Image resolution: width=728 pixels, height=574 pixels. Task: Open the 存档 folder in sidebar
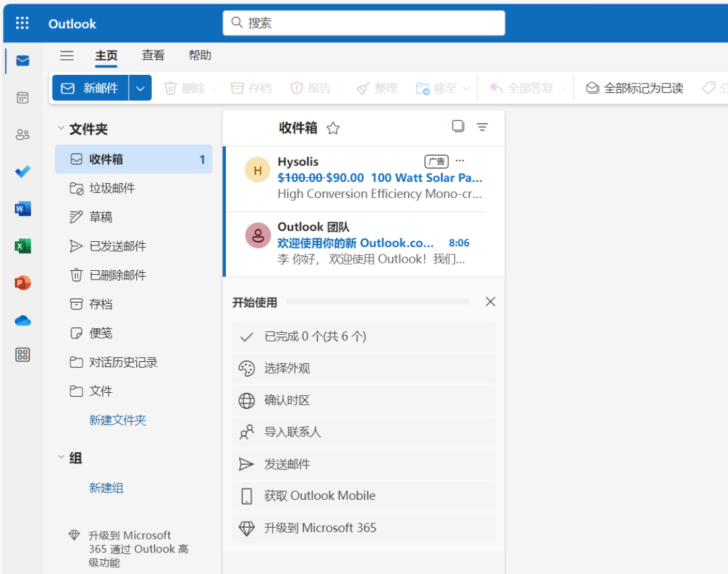click(133, 304)
